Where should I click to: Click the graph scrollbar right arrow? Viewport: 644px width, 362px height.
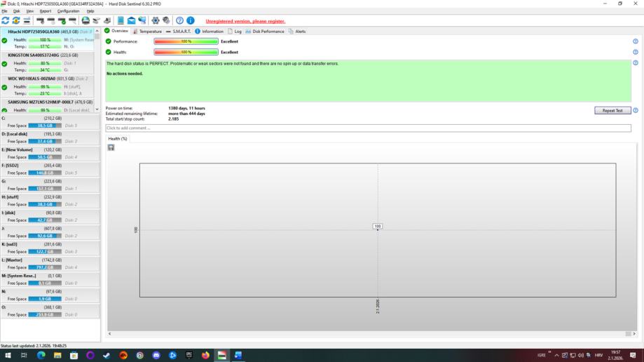pos(634,334)
